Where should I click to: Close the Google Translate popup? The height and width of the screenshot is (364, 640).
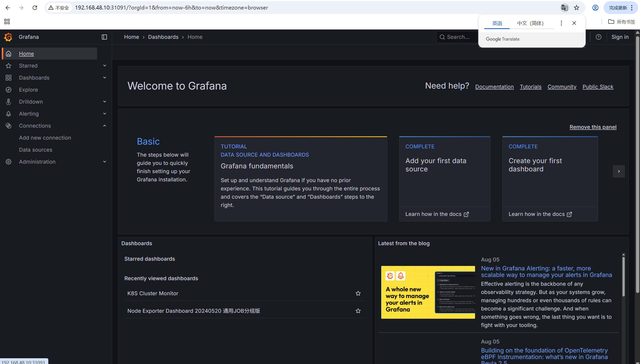pos(574,23)
